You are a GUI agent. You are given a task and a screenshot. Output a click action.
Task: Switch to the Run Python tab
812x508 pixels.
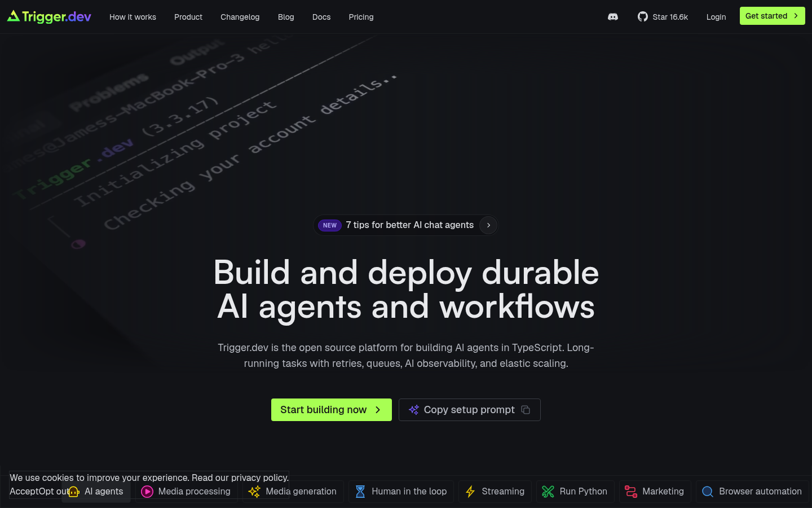point(575,492)
